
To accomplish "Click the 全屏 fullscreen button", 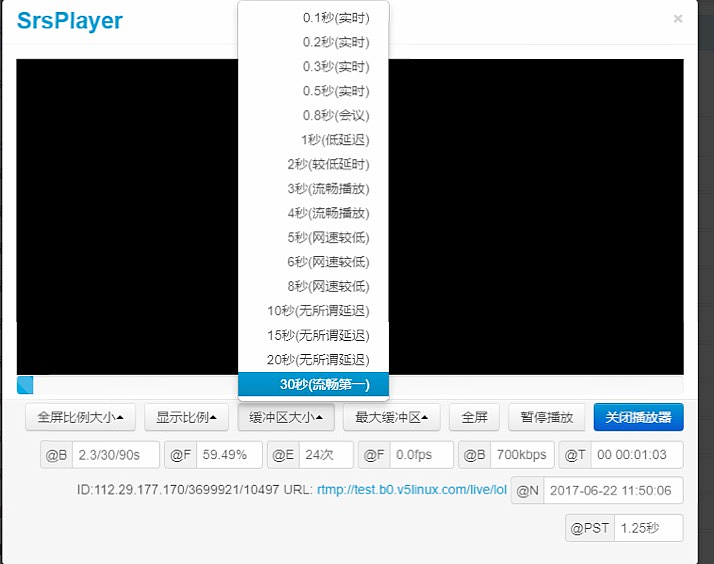I will click(474, 417).
